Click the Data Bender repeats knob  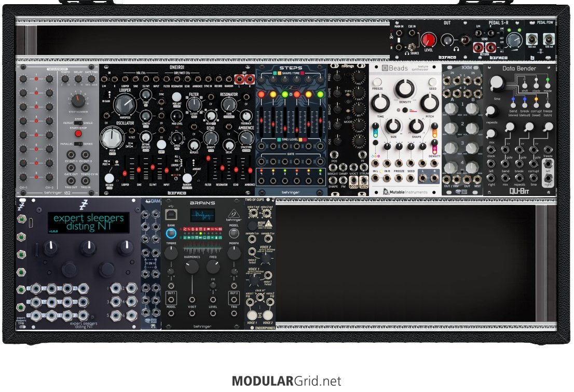tap(490, 111)
